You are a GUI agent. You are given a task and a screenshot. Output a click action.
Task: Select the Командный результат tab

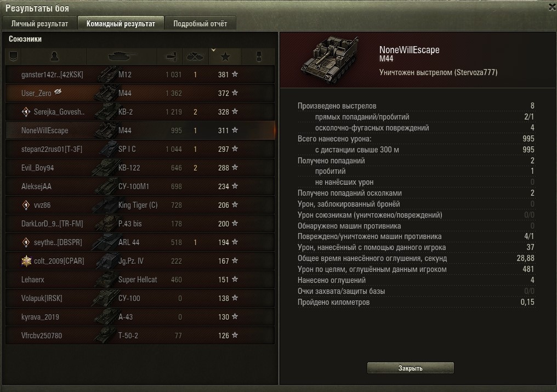click(x=121, y=24)
